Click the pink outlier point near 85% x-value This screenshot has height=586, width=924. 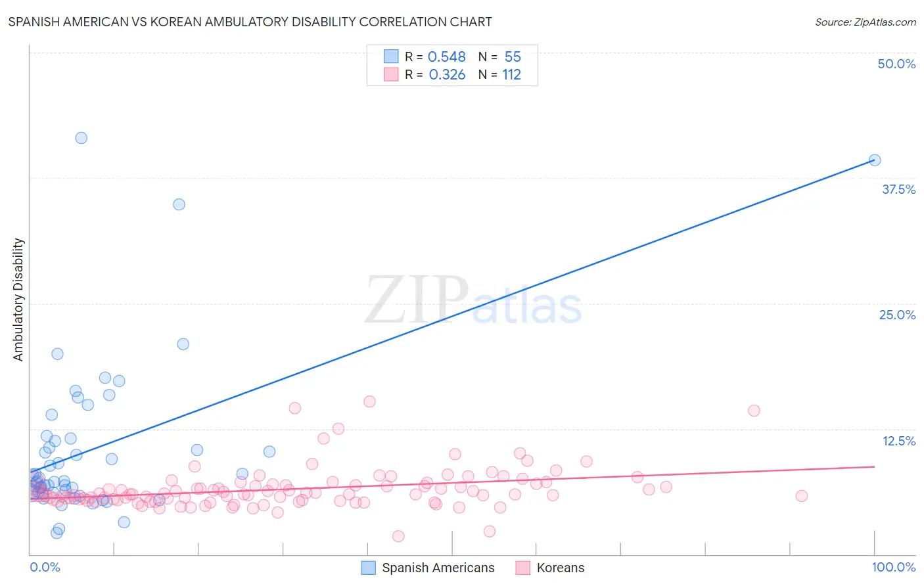[x=754, y=411]
